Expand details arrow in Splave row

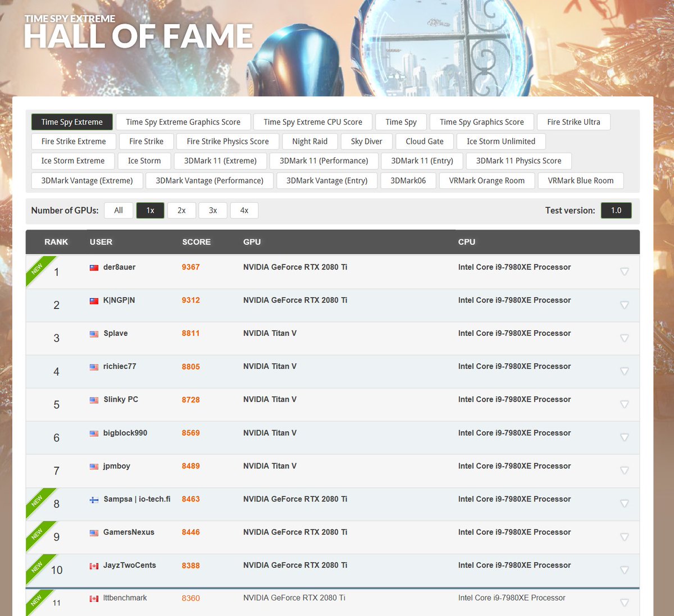click(x=624, y=338)
